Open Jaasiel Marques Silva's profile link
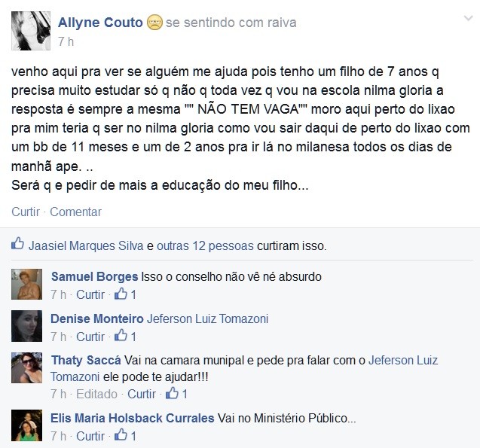Screen dimensions: 480x448 coord(86,246)
